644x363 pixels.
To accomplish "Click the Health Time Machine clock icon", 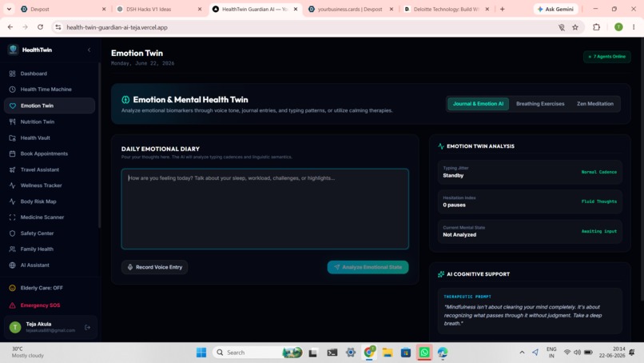I will [12, 90].
